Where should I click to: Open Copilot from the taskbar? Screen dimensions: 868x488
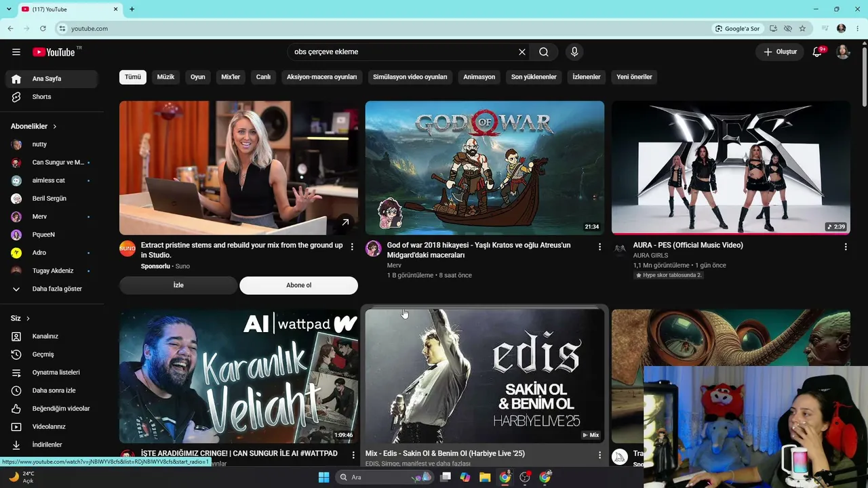465,477
